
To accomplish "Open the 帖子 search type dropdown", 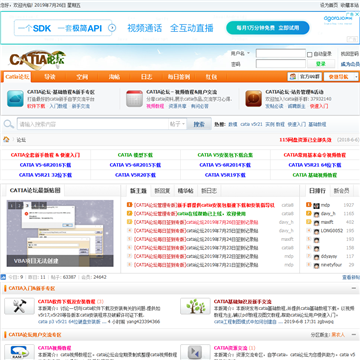I will [x=177, y=124].
